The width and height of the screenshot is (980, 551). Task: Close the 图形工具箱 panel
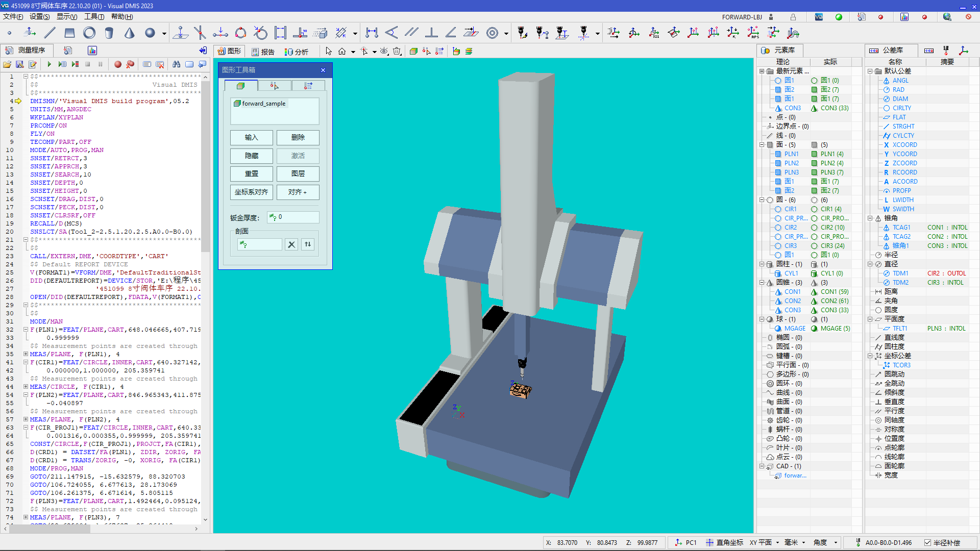323,70
